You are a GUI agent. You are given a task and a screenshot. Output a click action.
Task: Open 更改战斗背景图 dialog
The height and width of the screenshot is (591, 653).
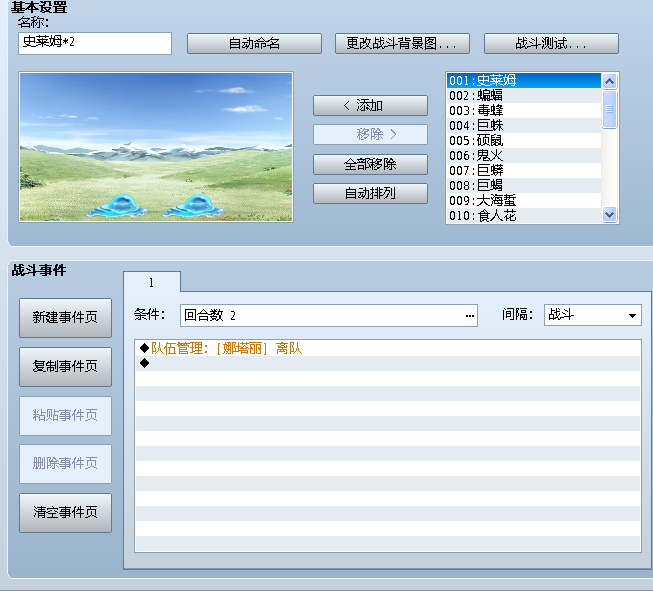click(x=402, y=43)
